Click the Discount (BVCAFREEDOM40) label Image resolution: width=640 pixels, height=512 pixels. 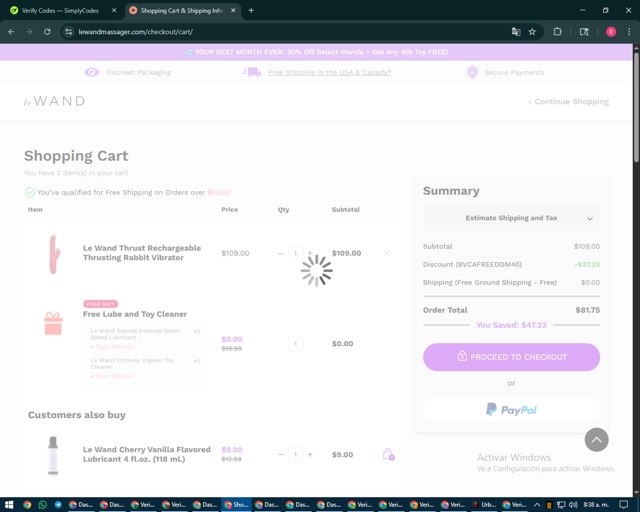472,264
